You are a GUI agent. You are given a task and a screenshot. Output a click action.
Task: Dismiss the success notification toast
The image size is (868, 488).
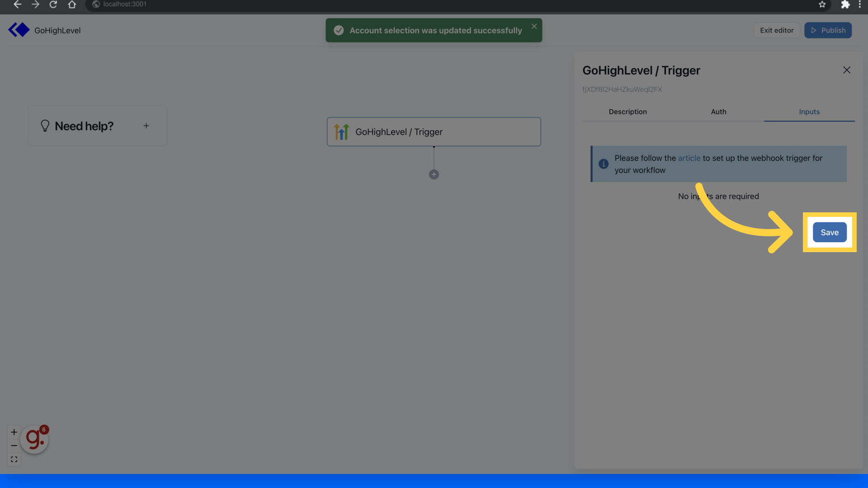[534, 26]
